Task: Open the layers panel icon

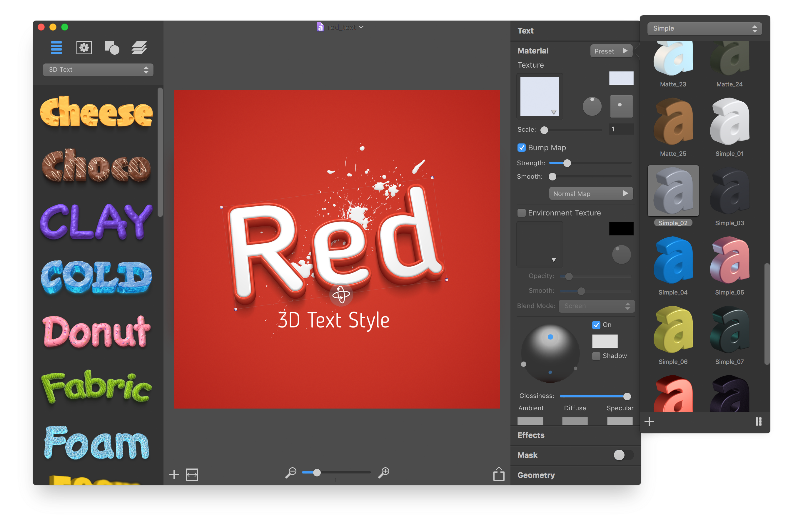Action: (x=139, y=47)
